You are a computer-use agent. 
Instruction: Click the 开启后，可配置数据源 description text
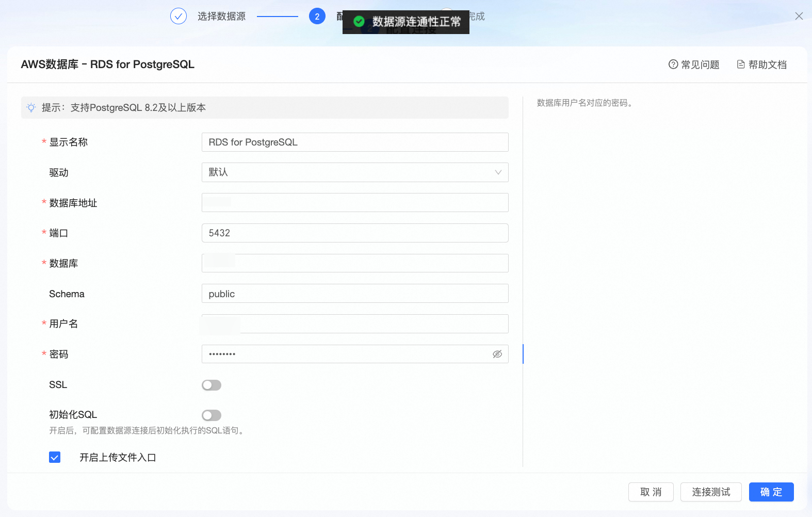tap(148, 430)
